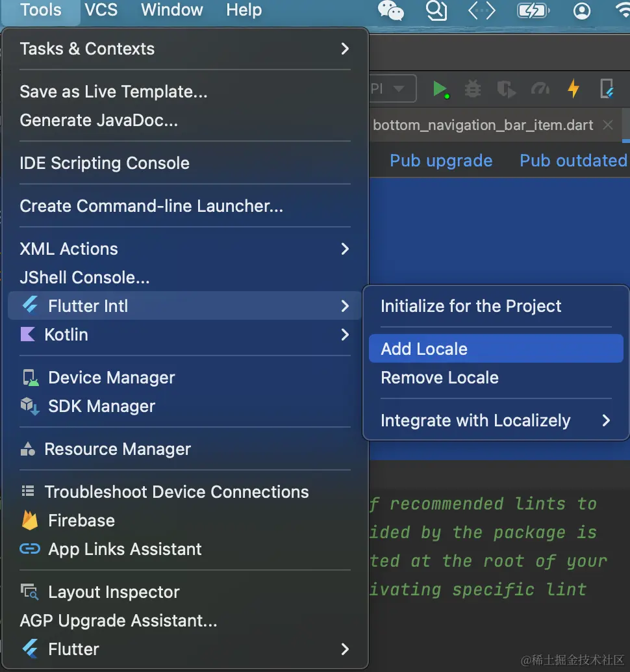630x672 pixels.
Task: Expand the XML Actions submenu arrow
Action: pos(345,249)
